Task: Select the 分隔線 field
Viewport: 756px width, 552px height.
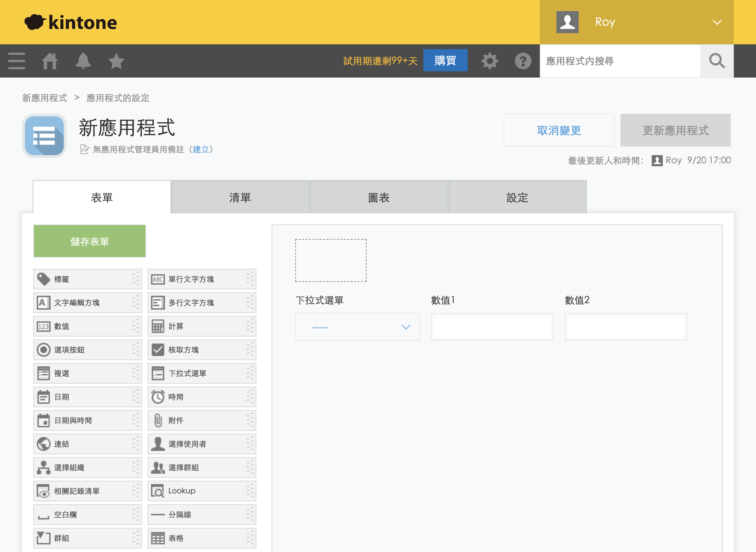Action: (202, 515)
